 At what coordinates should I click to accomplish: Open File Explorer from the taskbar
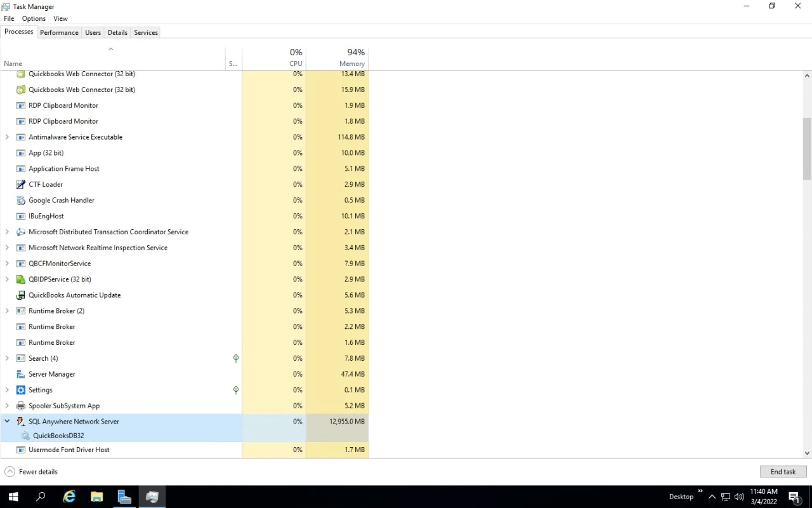(96, 497)
